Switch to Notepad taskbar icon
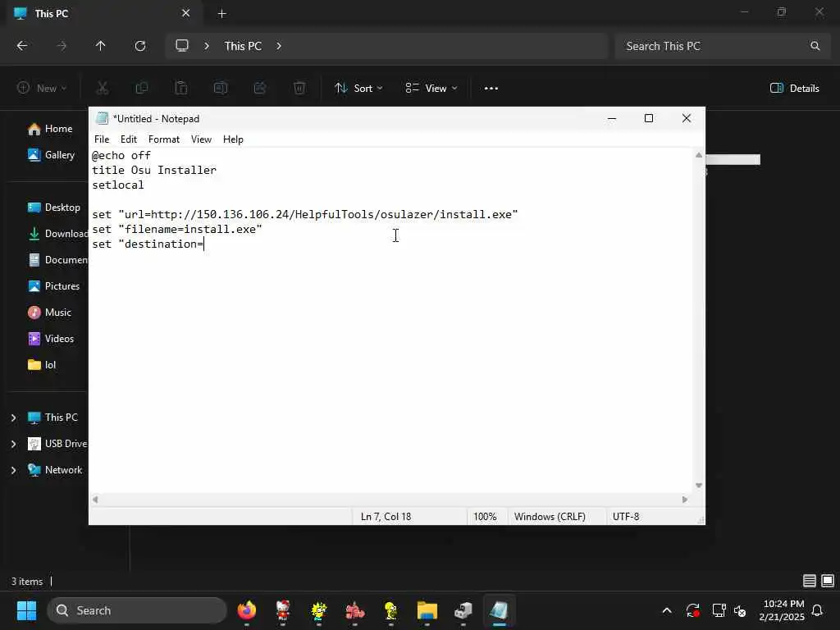Image resolution: width=840 pixels, height=630 pixels. coord(499,610)
